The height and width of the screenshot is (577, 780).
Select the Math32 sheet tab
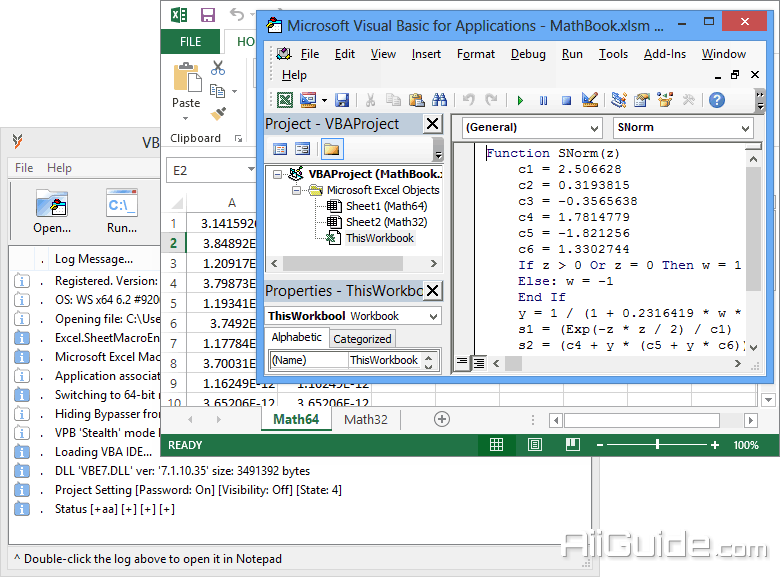(x=366, y=419)
